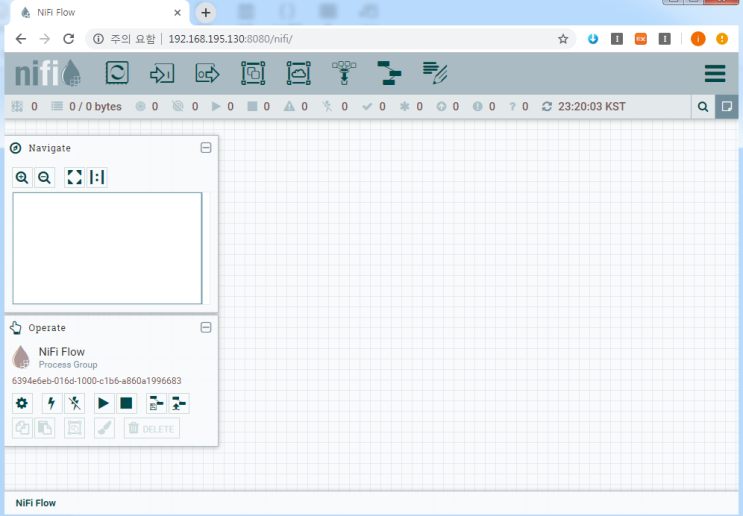Click the running components play status icon
This screenshot has width=743, height=516.
(x=217, y=107)
